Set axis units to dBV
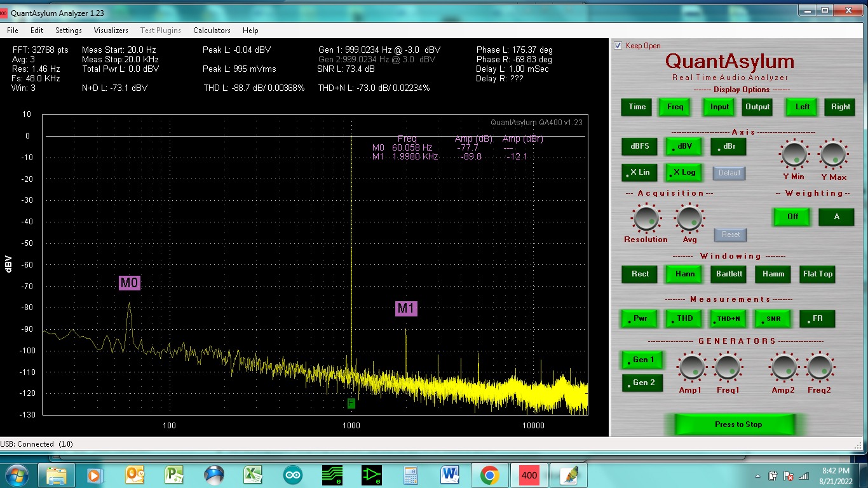868x488 pixels. click(x=684, y=146)
